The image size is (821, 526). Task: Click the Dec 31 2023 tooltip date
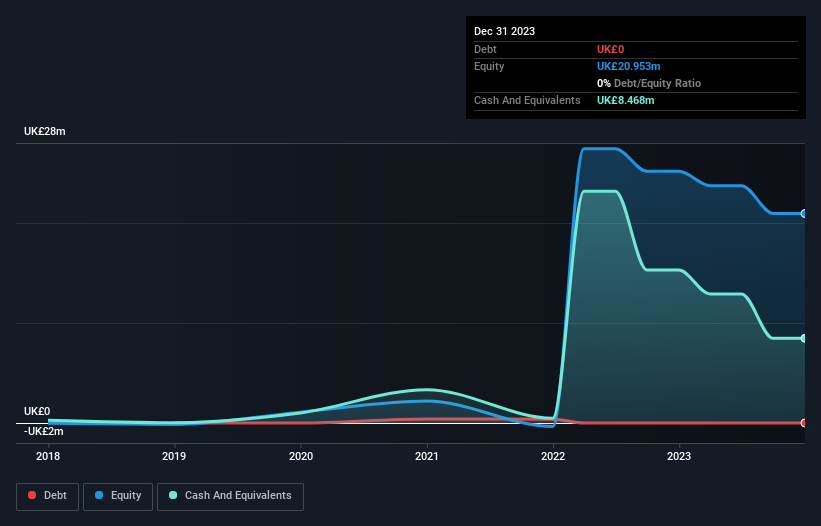tap(504, 31)
